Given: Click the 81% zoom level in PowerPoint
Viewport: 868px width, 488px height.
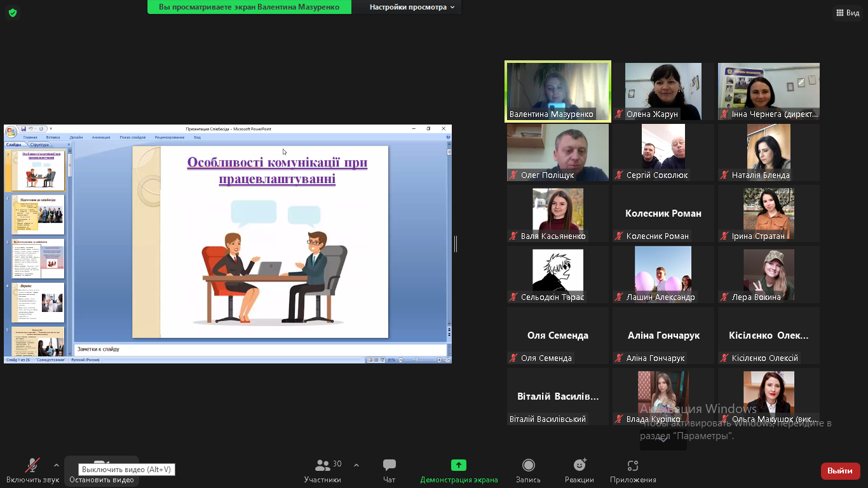Looking at the screenshot, I should tap(391, 360).
